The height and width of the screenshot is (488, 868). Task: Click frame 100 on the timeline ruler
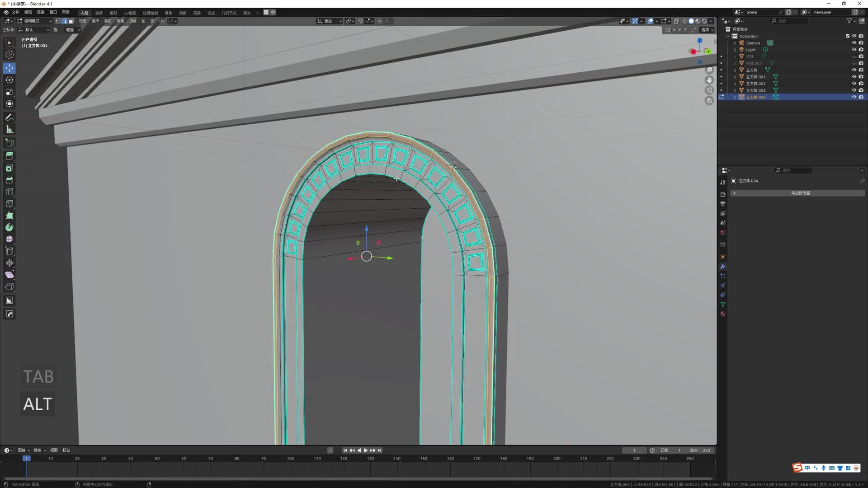[290, 458]
